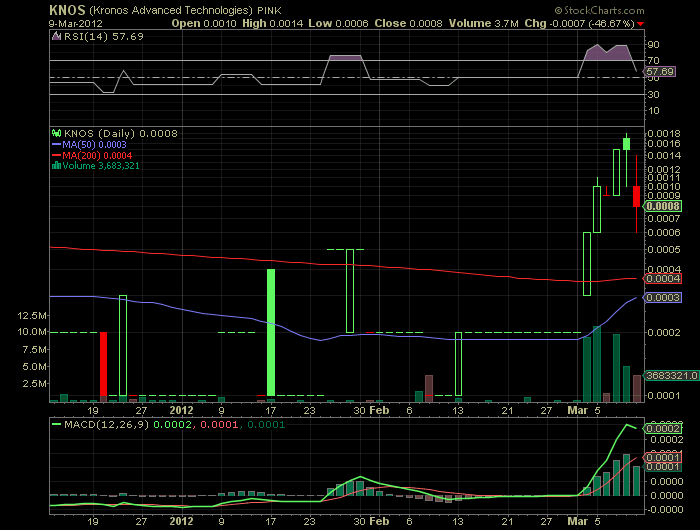
Task: Click the Mar label on MACD axis
Action: (x=578, y=521)
